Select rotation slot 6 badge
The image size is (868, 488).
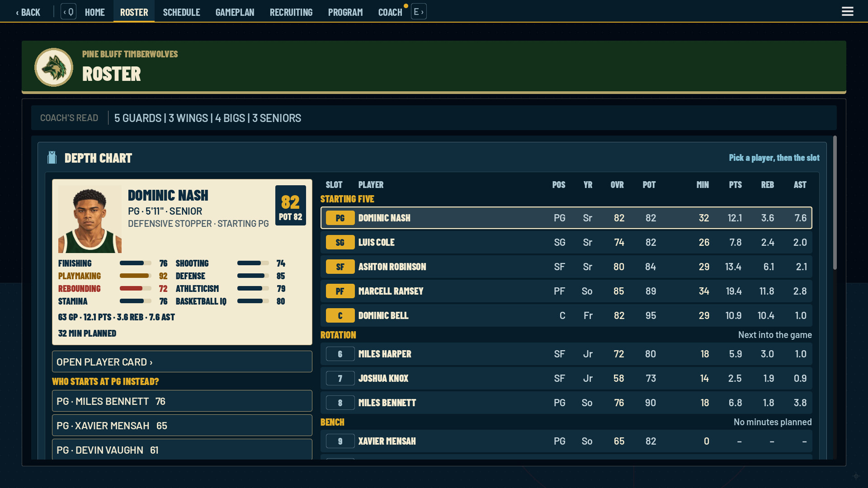340,354
